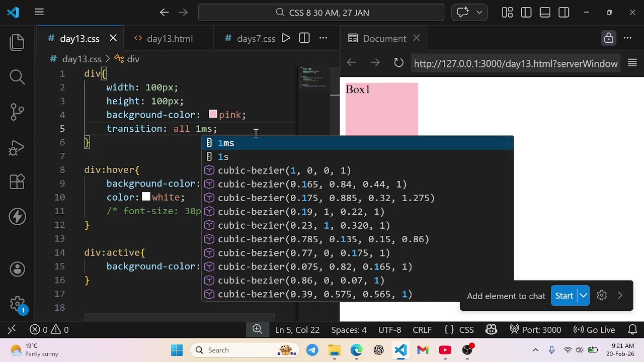Click Start in Add element to chat

point(564,296)
